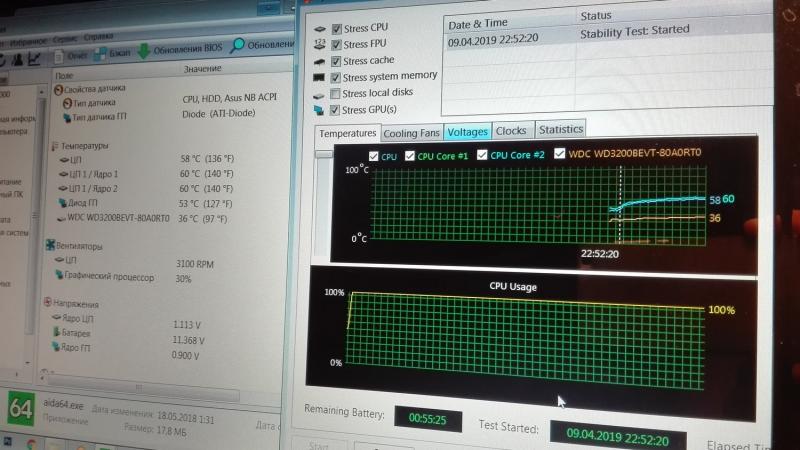
Task: Click the Тип датчика ГП icon
Action: (x=67, y=118)
